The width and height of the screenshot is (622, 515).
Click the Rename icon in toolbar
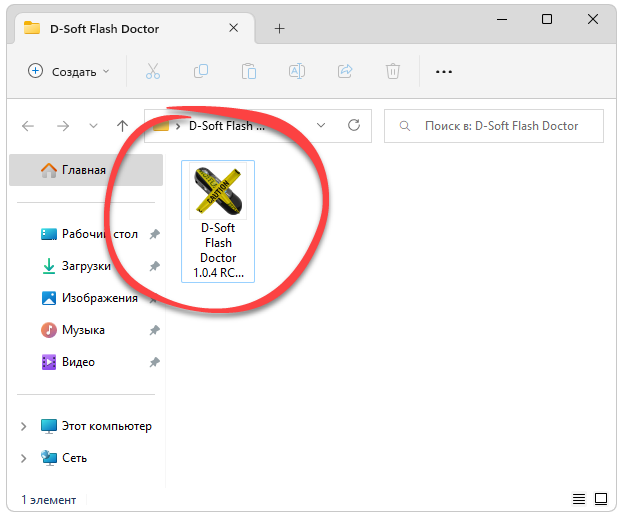(297, 71)
